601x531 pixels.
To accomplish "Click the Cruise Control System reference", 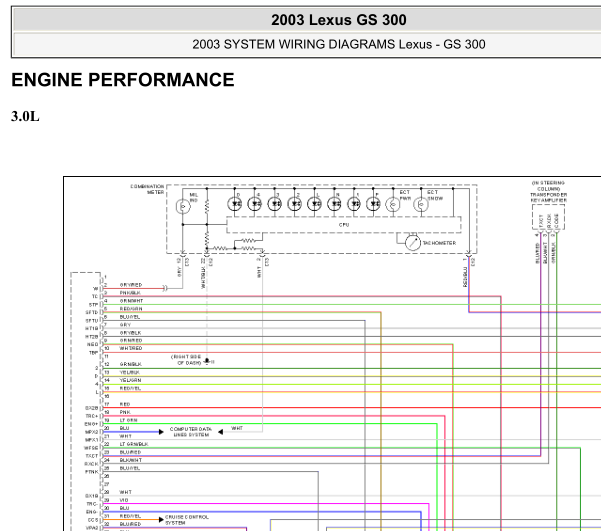I will tap(184, 520).
